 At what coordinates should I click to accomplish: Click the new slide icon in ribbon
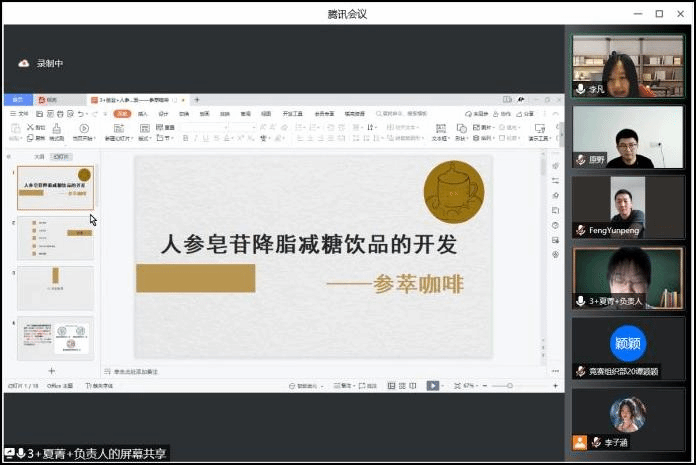119,129
